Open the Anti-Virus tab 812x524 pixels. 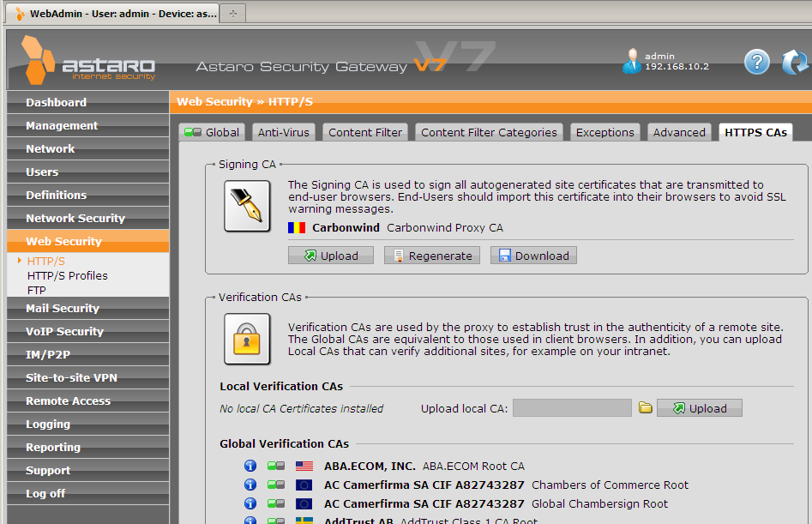283,132
